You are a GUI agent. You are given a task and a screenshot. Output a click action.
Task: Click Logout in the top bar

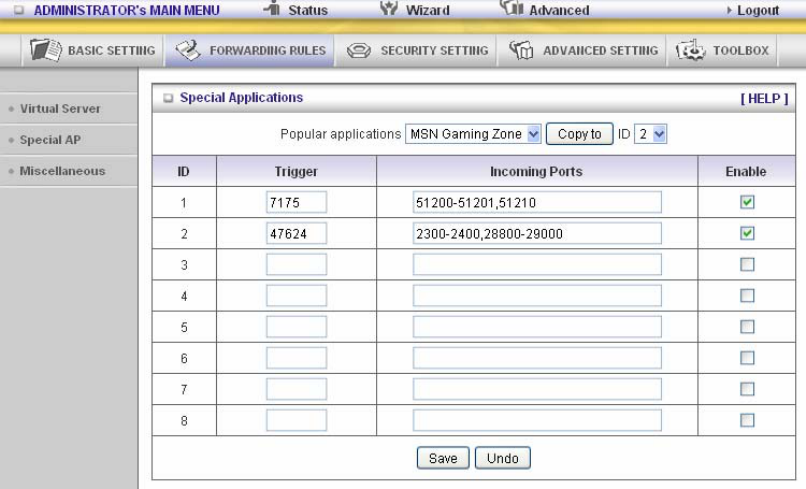click(758, 10)
